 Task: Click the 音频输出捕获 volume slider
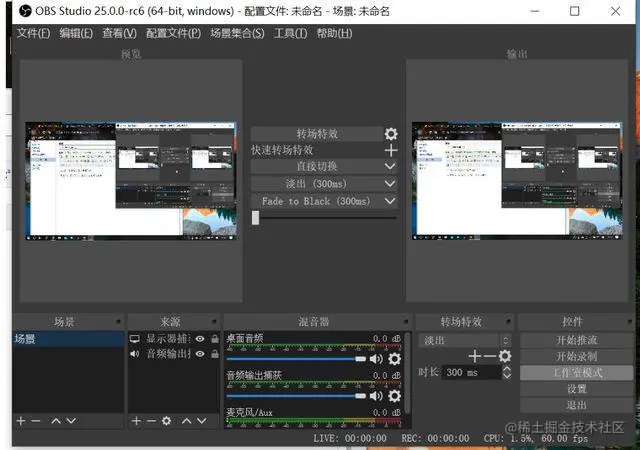coord(296,396)
